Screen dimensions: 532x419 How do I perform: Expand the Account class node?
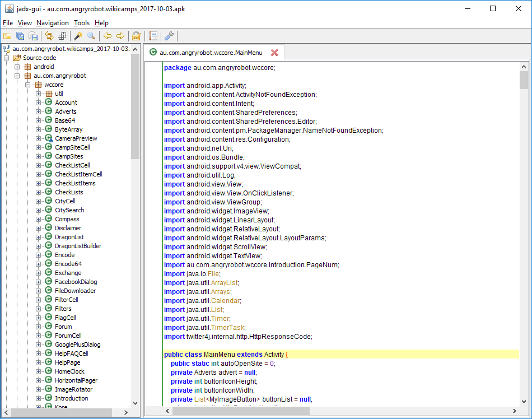38,103
